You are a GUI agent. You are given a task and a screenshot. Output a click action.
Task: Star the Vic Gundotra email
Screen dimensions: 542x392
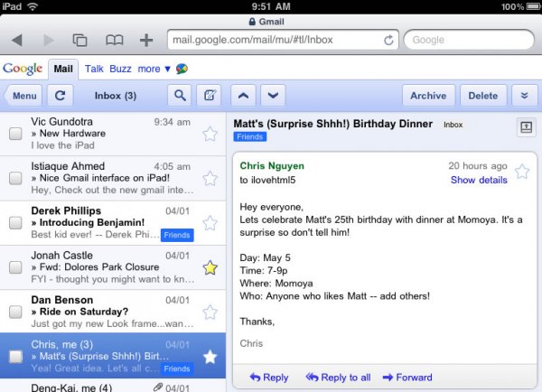tap(210, 134)
